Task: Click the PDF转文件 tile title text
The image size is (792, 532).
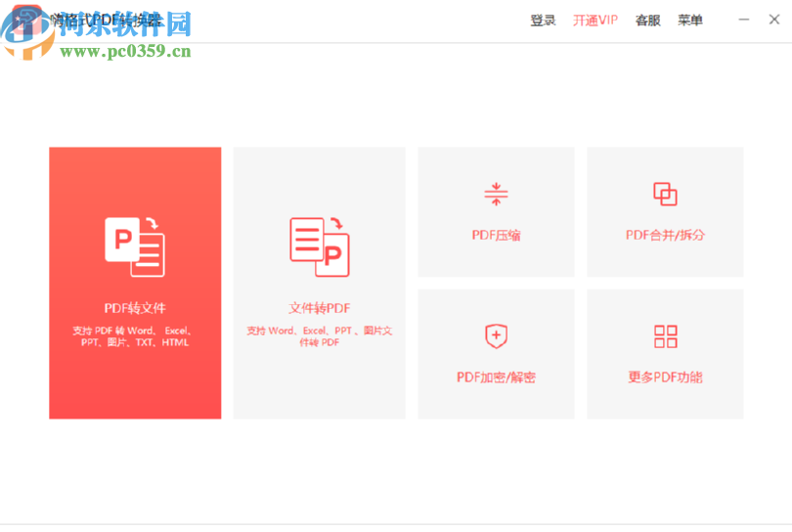Action: tap(135, 308)
